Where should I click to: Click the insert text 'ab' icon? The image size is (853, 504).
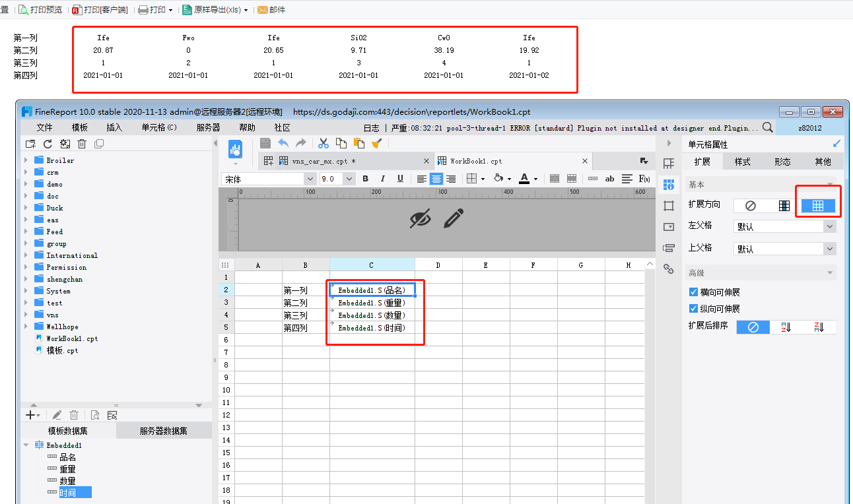coord(610,179)
